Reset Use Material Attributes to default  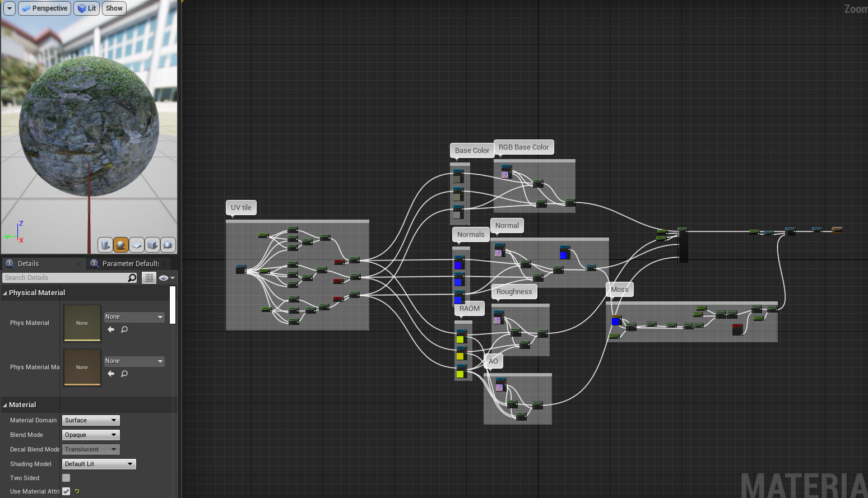coord(77,491)
